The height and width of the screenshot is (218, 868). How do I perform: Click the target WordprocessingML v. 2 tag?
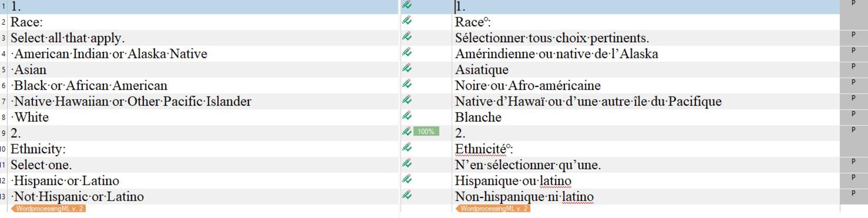coord(493,209)
